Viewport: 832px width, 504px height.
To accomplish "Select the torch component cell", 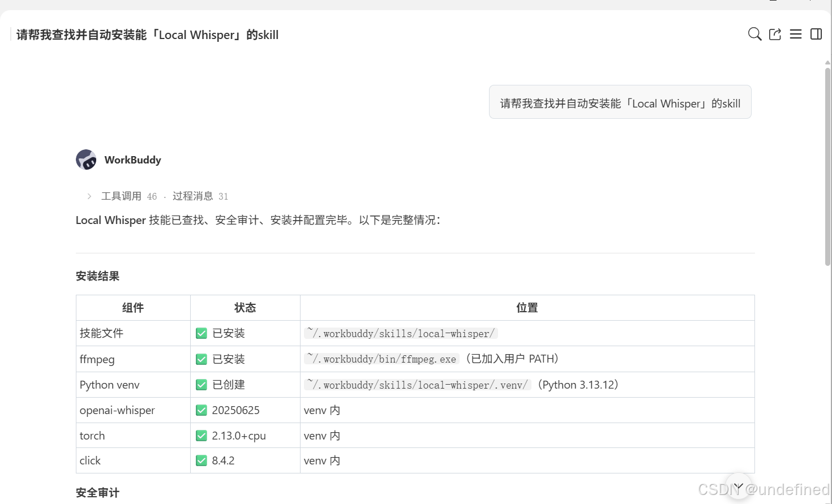I will point(133,436).
